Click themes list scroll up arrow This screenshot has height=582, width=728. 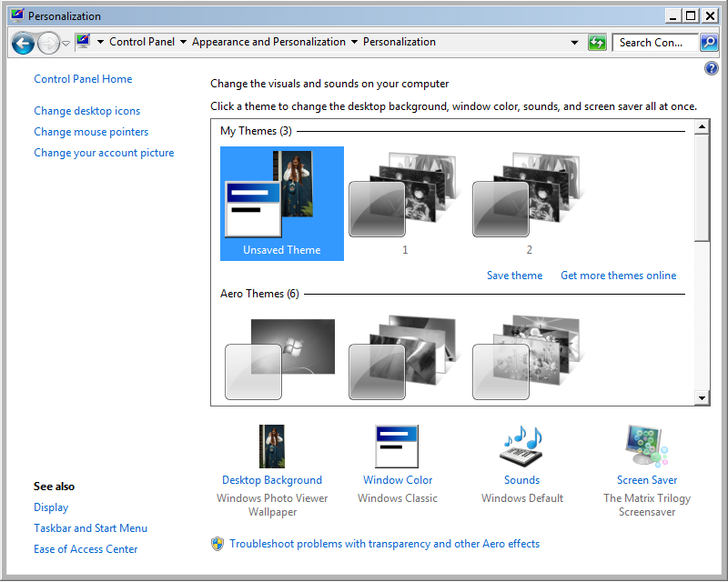702,126
